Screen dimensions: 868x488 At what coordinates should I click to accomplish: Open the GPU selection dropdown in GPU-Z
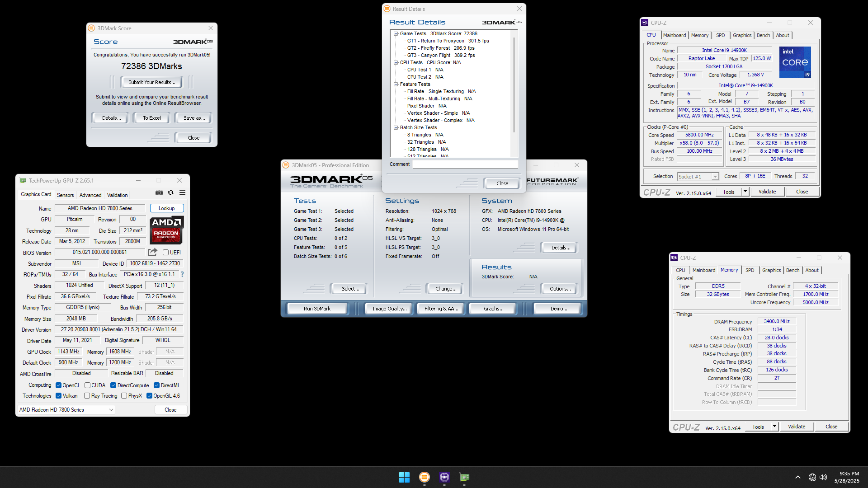coord(66,410)
